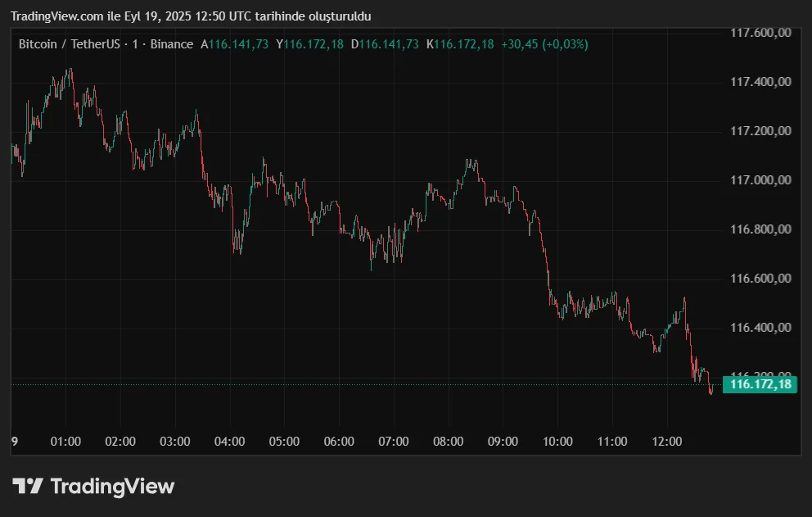The image size is (812, 517).
Task: Click the 08:00 time axis label
Action: pos(449,442)
